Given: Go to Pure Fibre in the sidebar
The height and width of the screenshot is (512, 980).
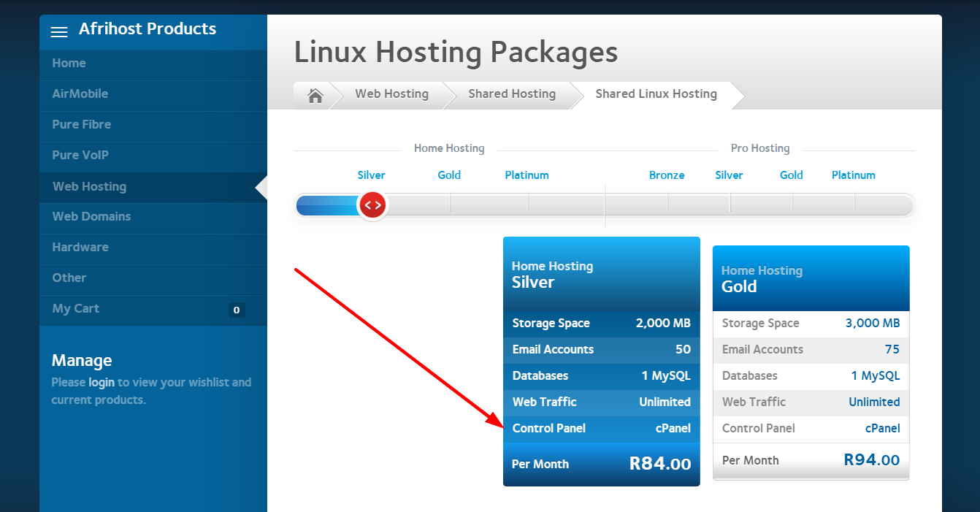Looking at the screenshot, I should (153, 125).
